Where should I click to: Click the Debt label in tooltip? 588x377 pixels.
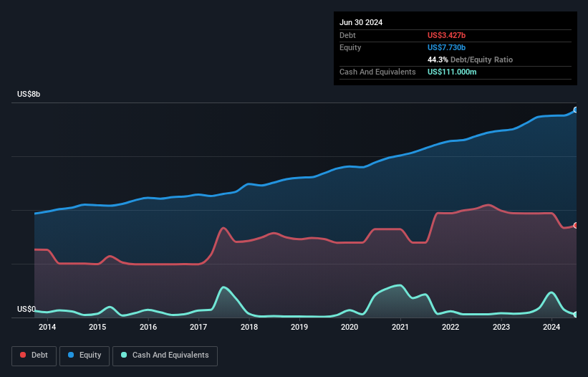(347, 35)
